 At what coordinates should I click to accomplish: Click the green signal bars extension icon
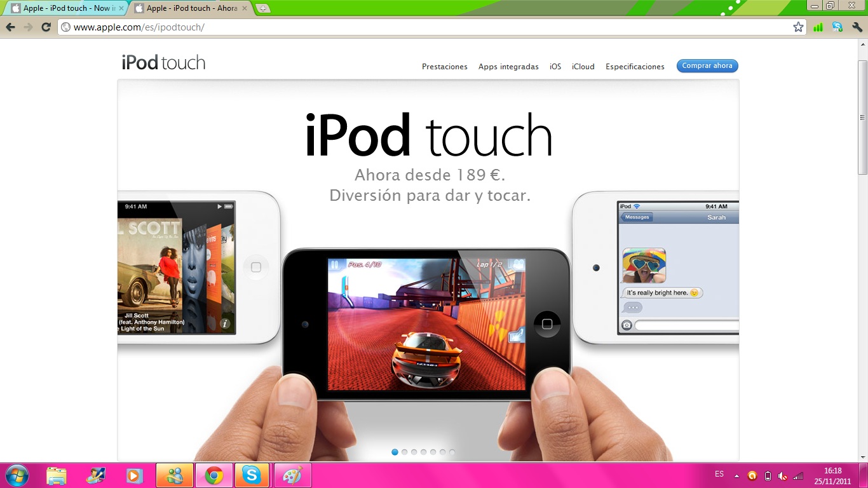(818, 27)
